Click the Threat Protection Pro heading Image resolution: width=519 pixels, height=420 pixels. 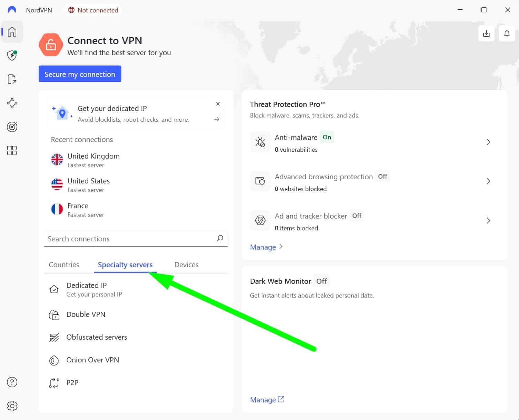tap(288, 104)
